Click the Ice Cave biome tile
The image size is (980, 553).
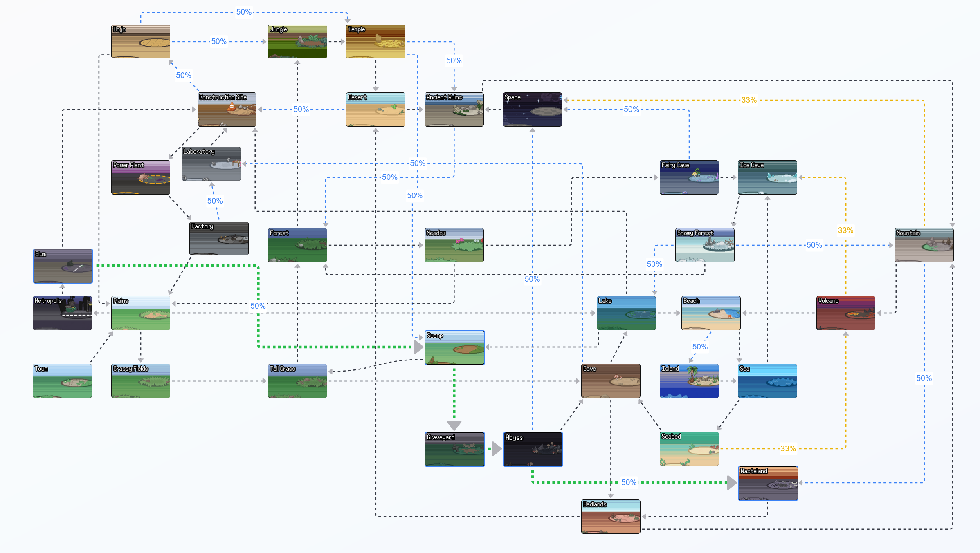(x=767, y=177)
